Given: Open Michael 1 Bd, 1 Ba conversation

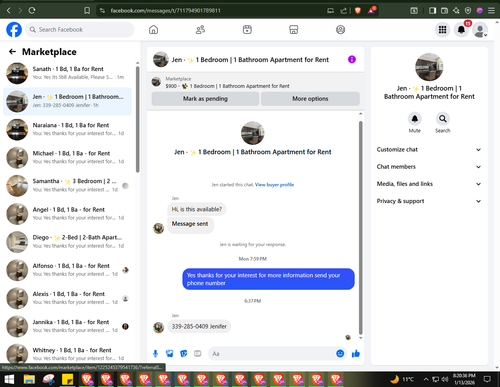Looking at the screenshot, I should 67,157.
